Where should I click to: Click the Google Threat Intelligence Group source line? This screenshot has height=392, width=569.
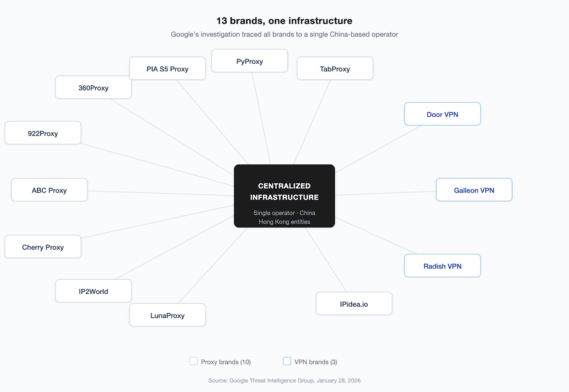(x=284, y=381)
